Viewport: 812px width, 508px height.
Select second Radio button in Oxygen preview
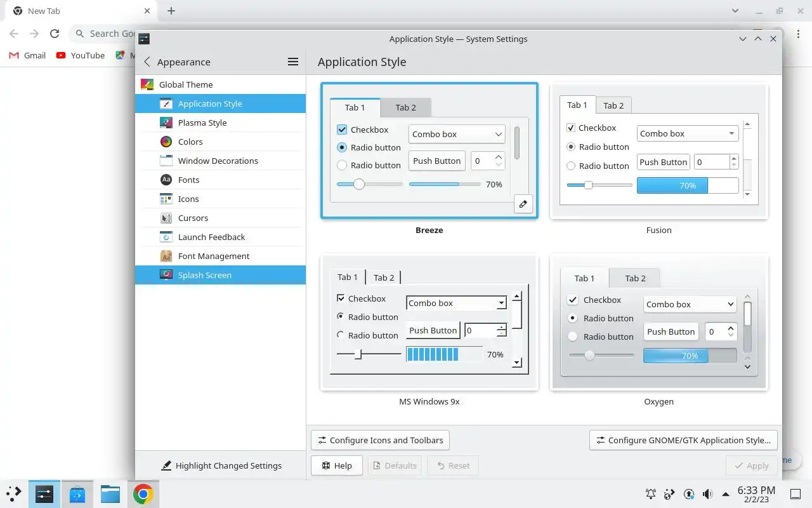tap(573, 337)
